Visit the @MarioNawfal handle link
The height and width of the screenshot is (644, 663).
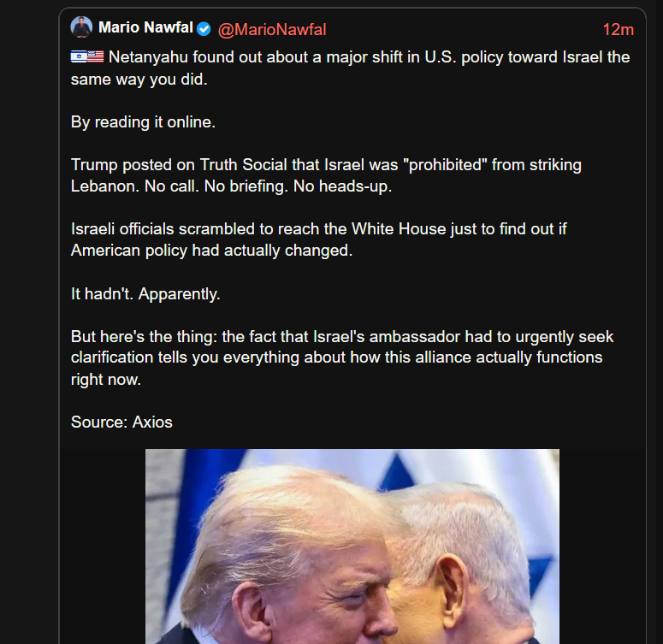click(x=272, y=30)
